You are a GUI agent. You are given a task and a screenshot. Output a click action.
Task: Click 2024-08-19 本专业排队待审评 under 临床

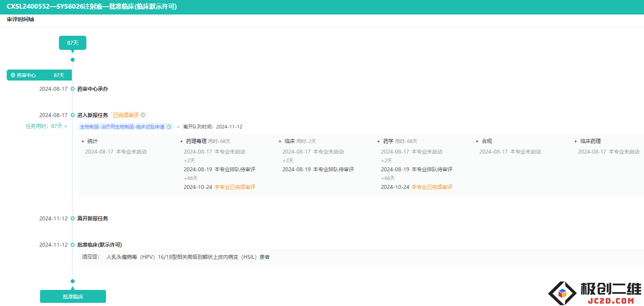[x=318, y=169]
